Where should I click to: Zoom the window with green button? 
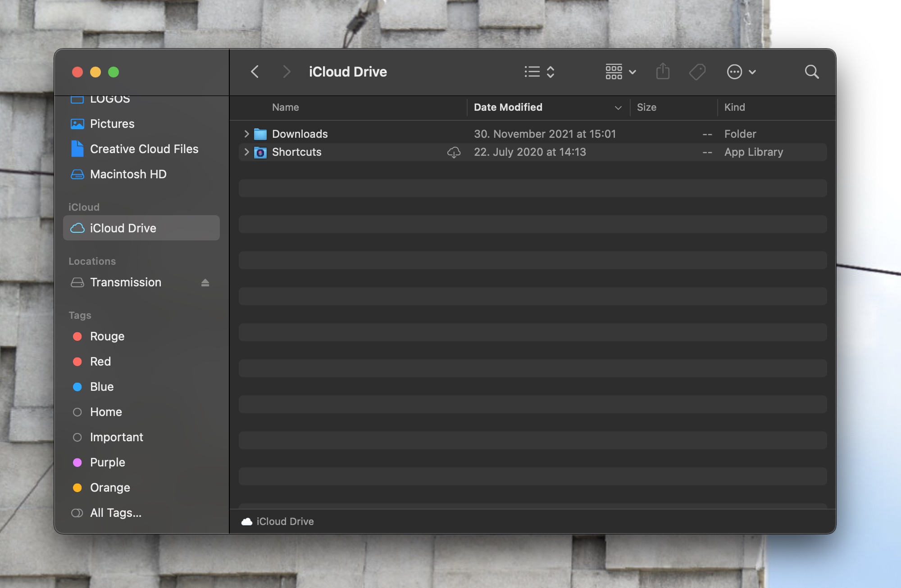tap(114, 72)
